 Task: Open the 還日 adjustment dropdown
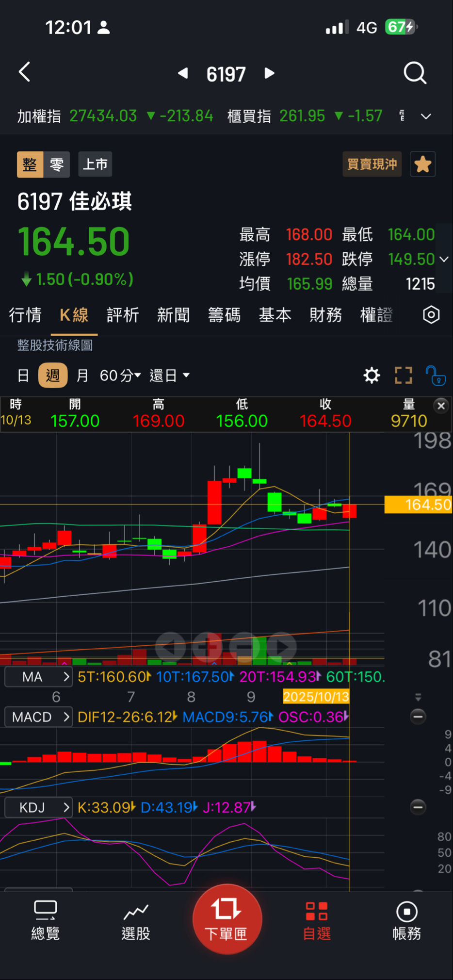(x=169, y=376)
